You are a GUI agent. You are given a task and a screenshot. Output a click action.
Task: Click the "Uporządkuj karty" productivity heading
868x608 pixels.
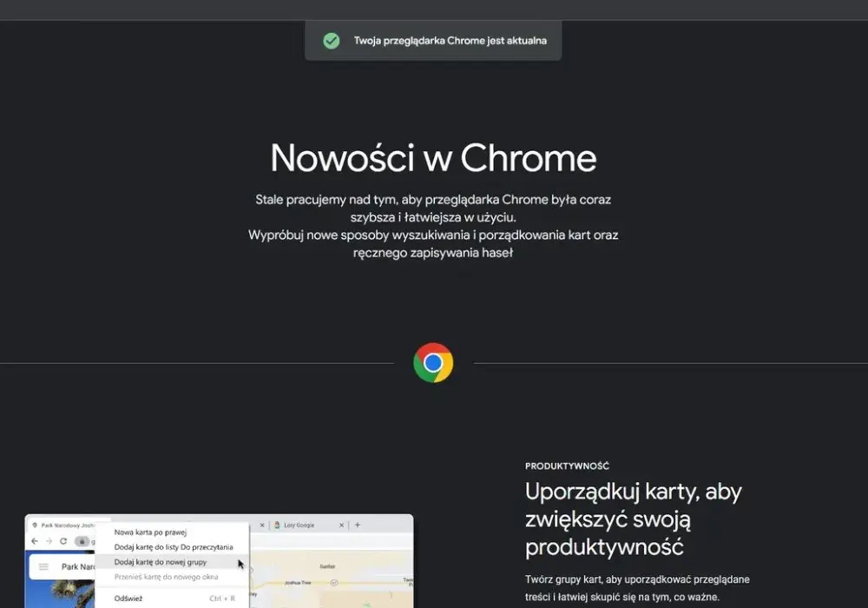pyautogui.click(x=634, y=519)
